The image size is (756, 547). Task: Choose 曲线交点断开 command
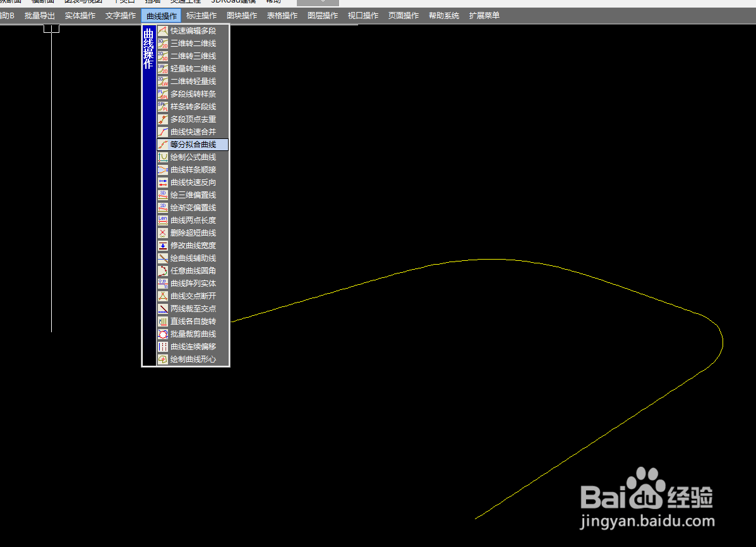[193, 296]
